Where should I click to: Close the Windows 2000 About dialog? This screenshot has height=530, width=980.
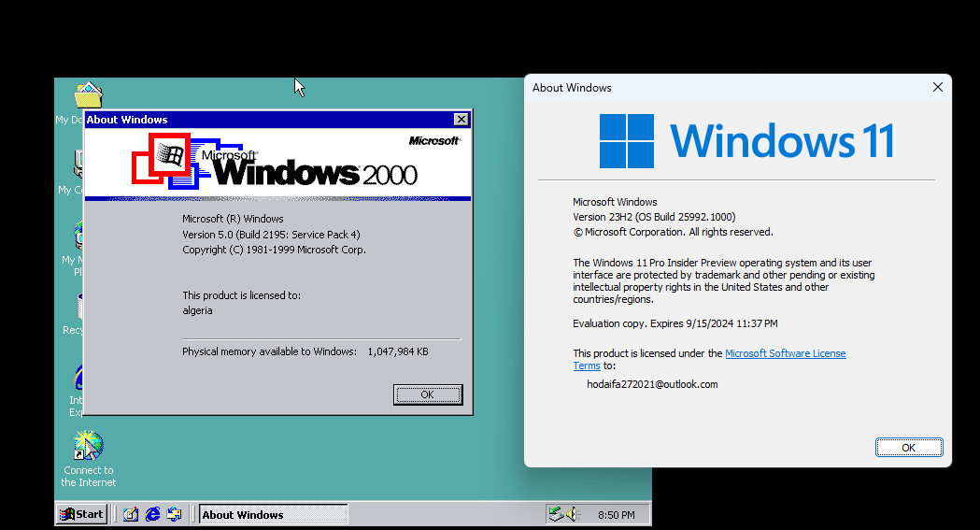point(461,120)
